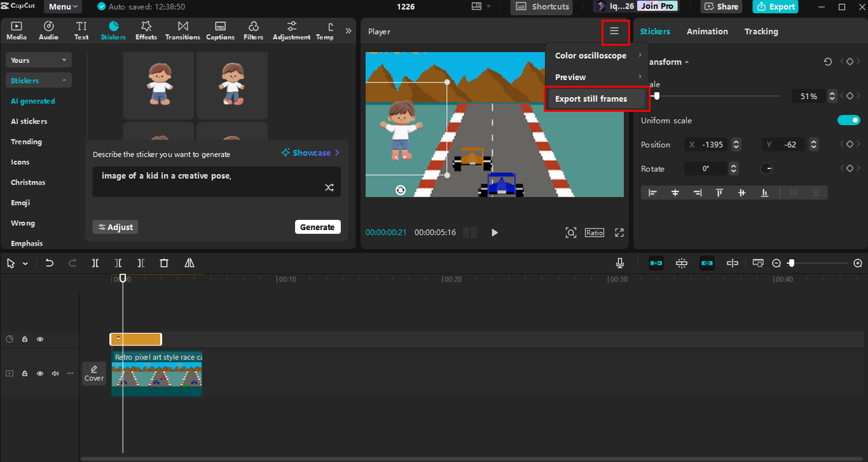868x462 pixels.
Task: Mirror the selected clip
Action: [189, 263]
